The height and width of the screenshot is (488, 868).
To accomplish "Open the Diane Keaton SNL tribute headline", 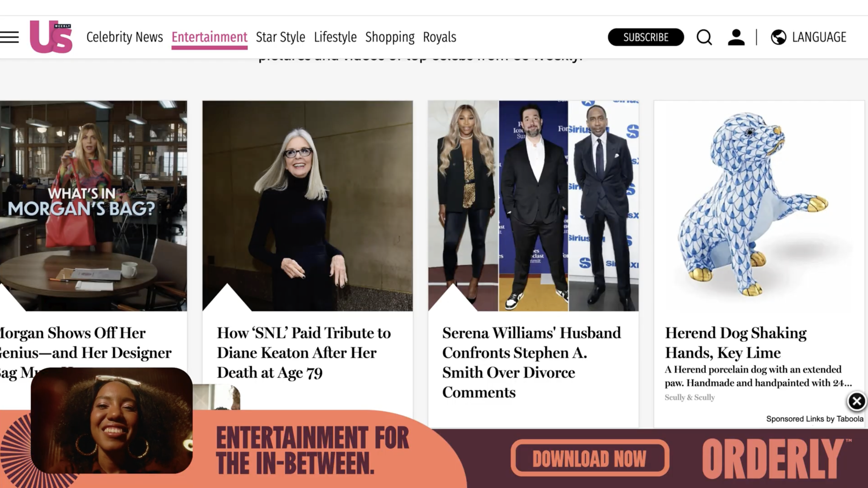I will (x=304, y=353).
